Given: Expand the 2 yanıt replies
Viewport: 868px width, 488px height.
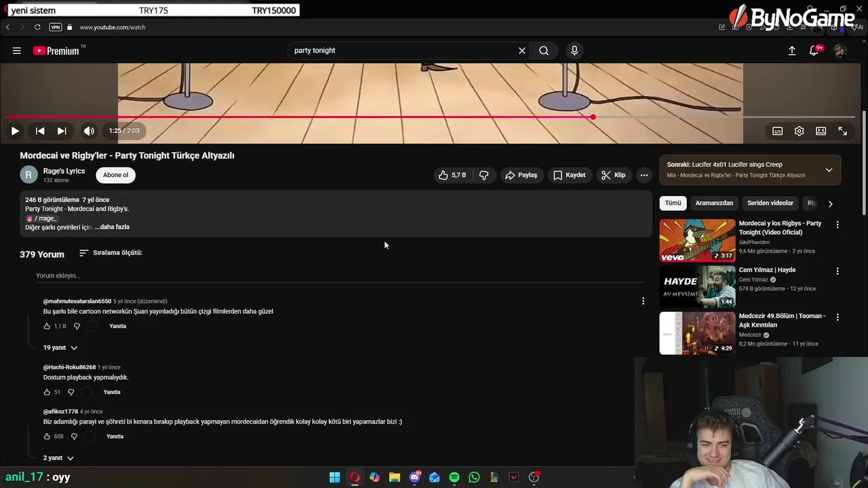Looking at the screenshot, I should point(58,458).
